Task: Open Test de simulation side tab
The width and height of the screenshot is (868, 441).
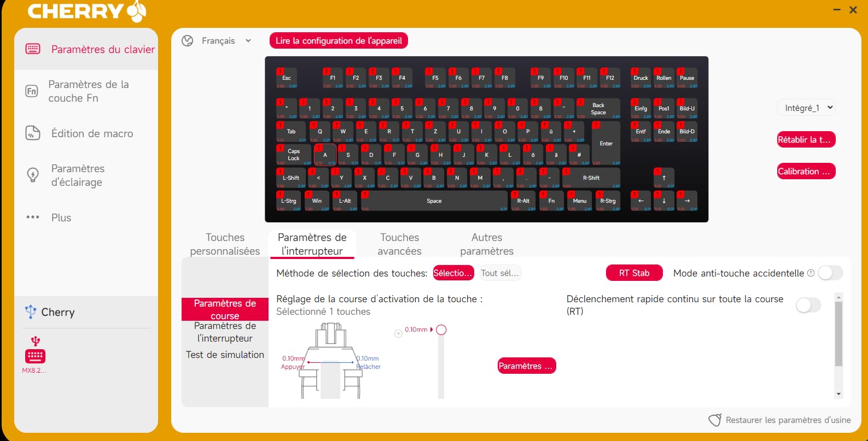Action: pos(225,355)
